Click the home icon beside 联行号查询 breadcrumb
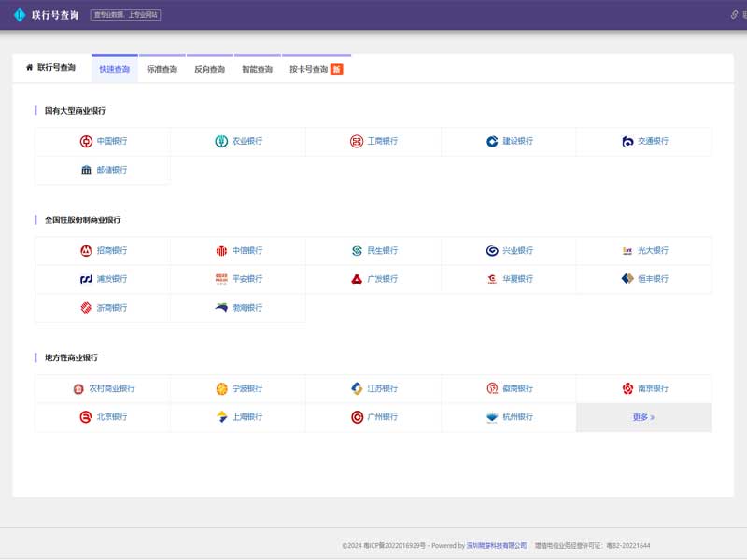This screenshot has height=560, width=747. pyautogui.click(x=30, y=67)
